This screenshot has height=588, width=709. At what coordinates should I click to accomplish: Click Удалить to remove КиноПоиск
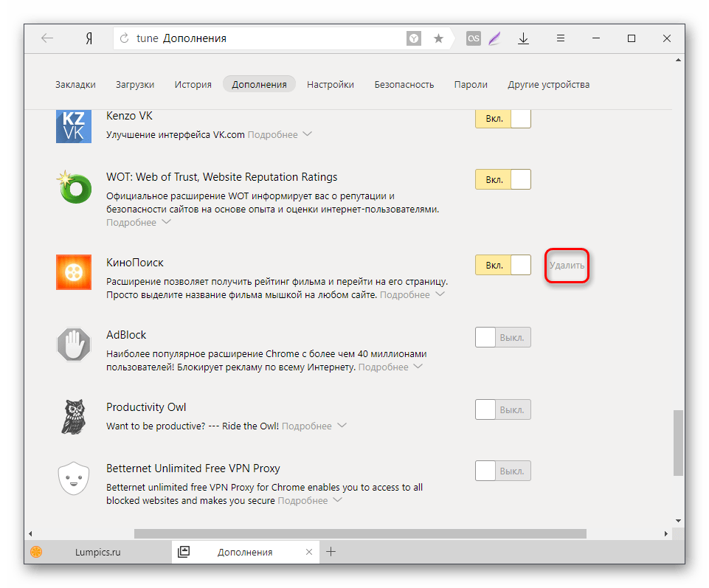point(567,266)
